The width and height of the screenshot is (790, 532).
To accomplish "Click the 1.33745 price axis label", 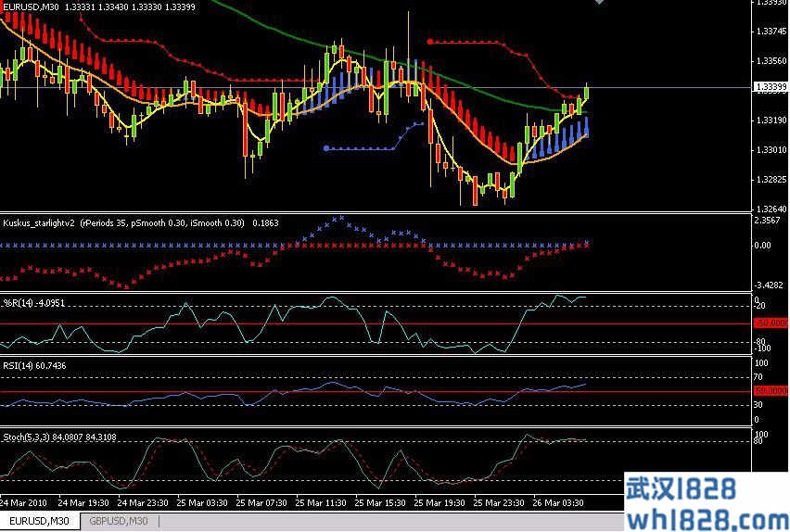I will click(x=771, y=32).
